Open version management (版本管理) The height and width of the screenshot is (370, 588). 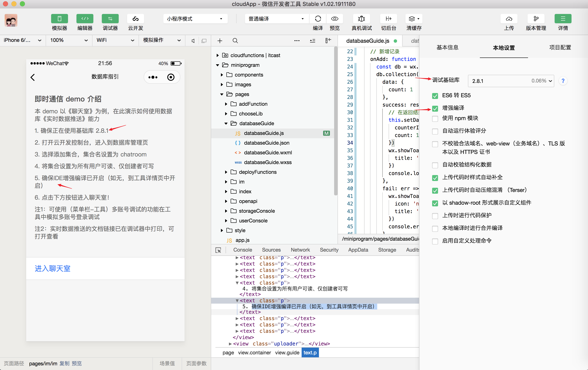536,19
